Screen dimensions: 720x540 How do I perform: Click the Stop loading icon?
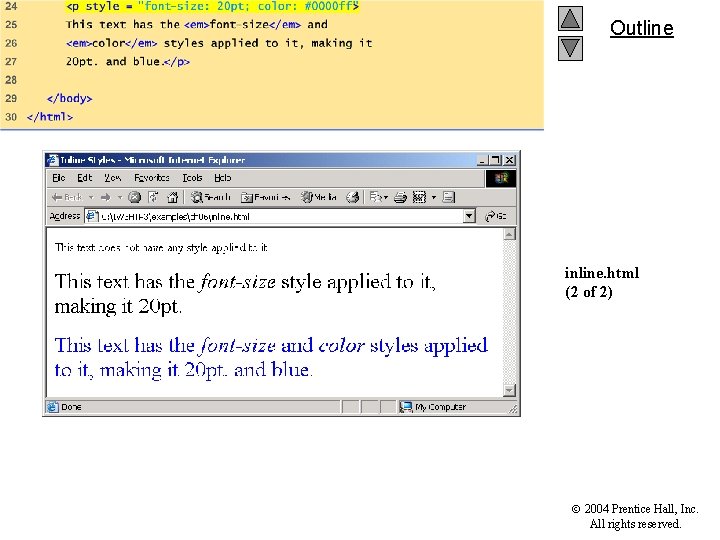point(134,197)
